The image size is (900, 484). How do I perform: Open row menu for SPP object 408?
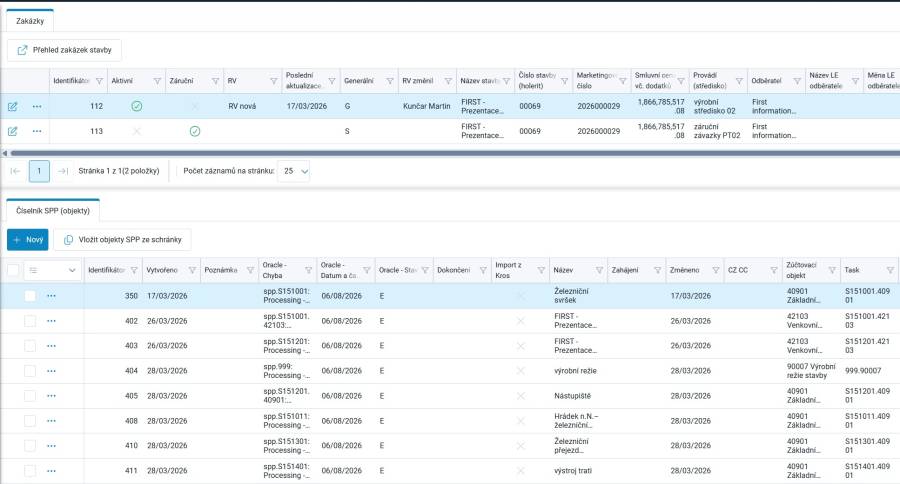click(x=51, y=421)
